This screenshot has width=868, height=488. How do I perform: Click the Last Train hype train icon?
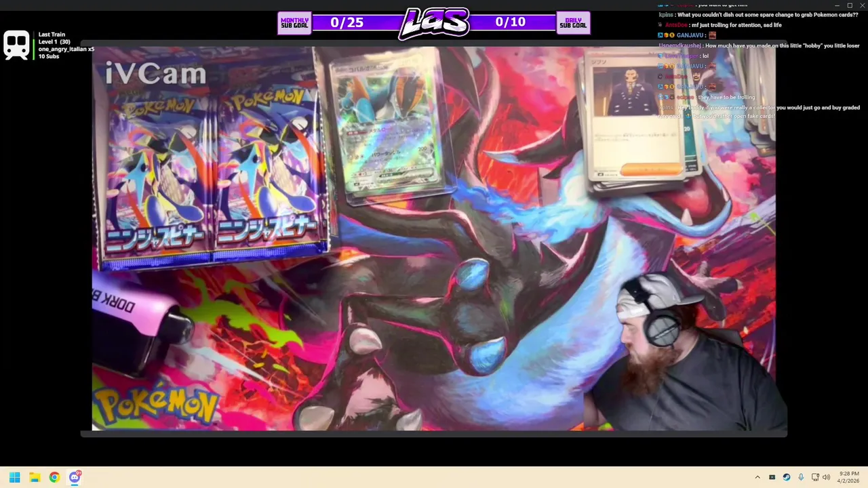click(x=16, y=45)
